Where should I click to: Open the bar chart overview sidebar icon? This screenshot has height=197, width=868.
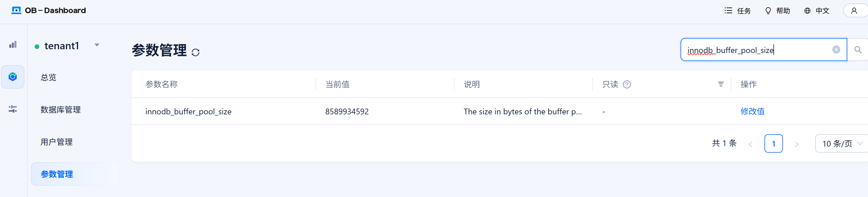(x=13, y=44)
